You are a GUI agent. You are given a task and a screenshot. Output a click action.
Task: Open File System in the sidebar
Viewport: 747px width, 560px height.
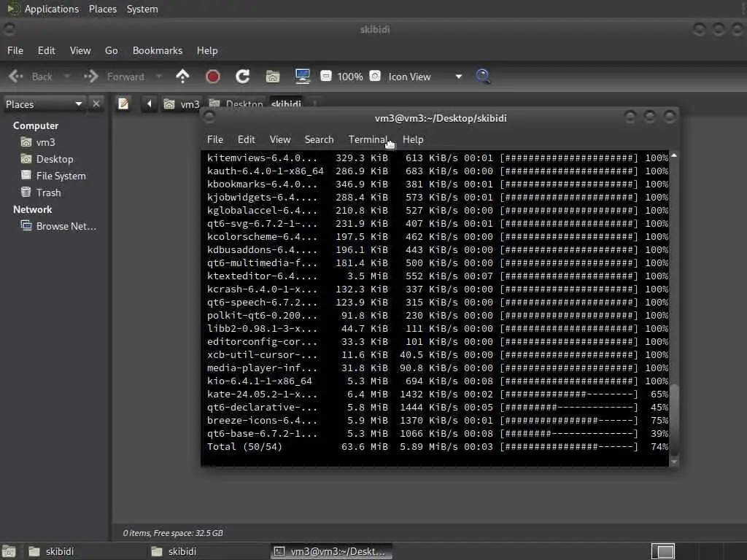point(53,176)
